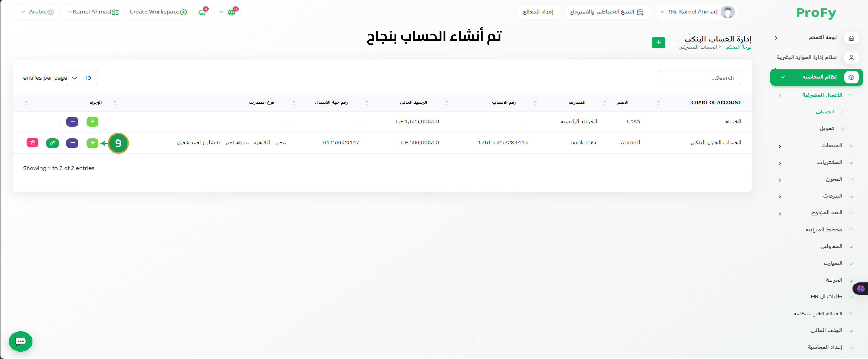Open the Hi, Kamel Ahmad user menu
Image resolution: width=868 pixels, height=359 pixels.
pyautogui.click(x=696, y=12)
